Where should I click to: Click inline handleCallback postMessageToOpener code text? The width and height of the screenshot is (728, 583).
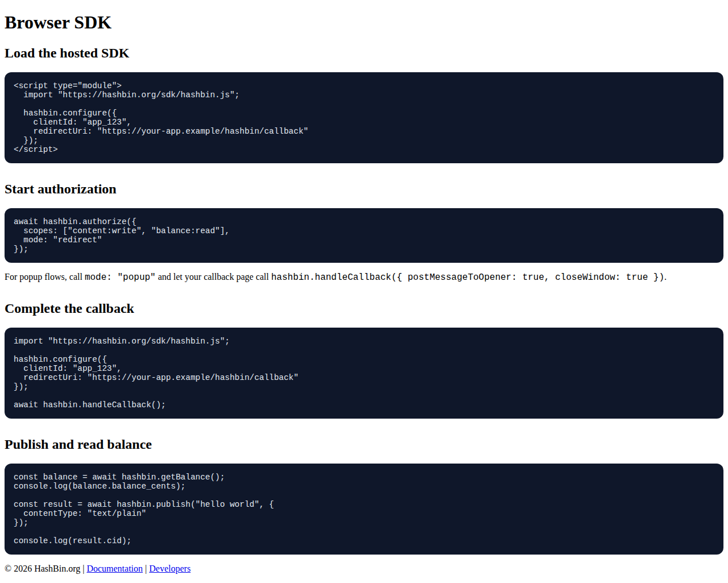click(x=468, y=277)
